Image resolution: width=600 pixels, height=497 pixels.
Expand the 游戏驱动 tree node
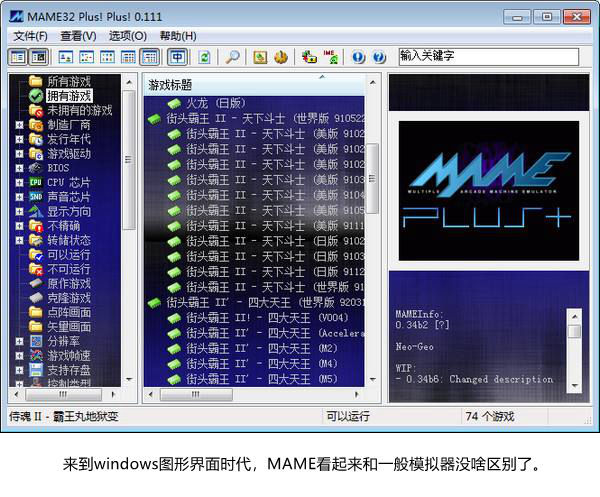tap(19, 154)
